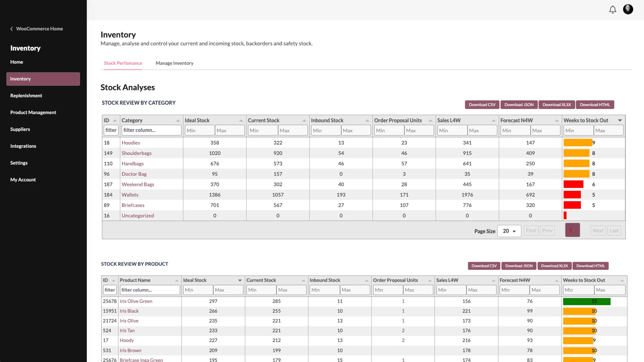Screen dimensions: 644x362
Task: Toggle category Weeks to Stock Out sort arrow
Action: click(620, 120)
